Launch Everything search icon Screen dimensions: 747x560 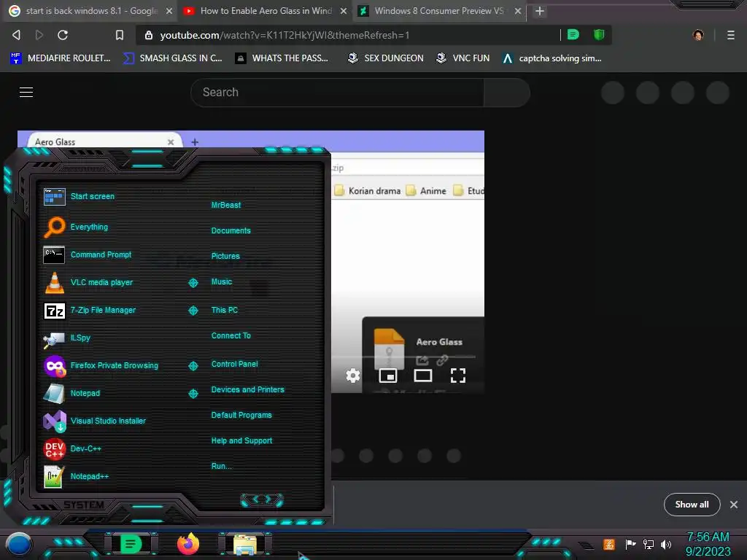click(x=54, y=227)
